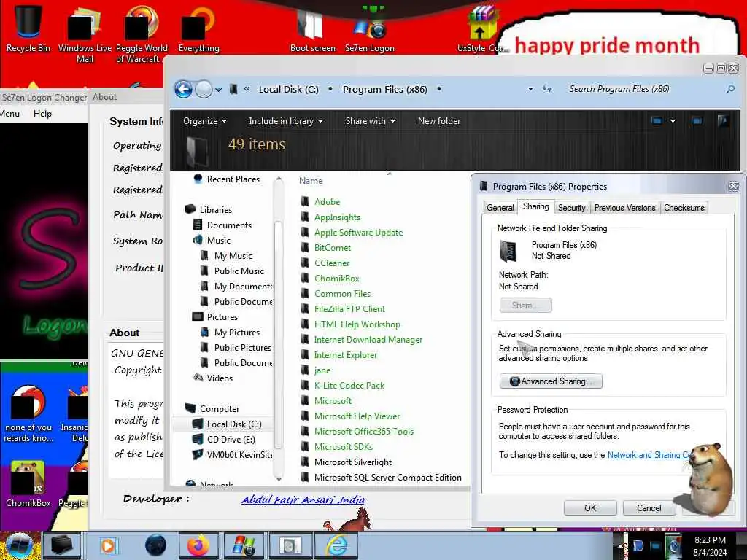This screenshot has width=747, height=560.
Task: Open address bar history dropdown
Action: point(530,89)
